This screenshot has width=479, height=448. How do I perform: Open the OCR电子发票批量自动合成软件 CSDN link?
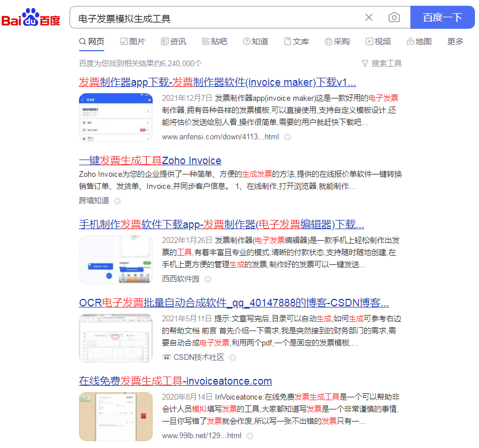(x=234, y=302)
